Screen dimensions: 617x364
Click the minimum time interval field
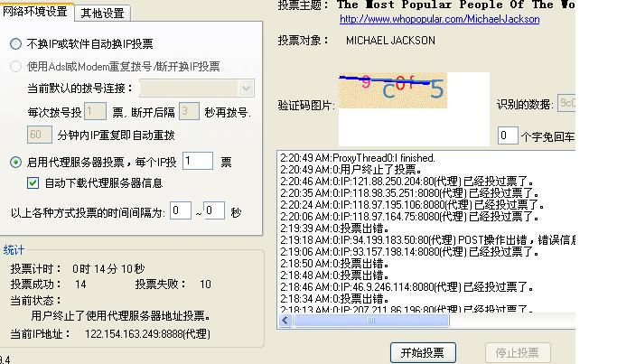(180, 211)
